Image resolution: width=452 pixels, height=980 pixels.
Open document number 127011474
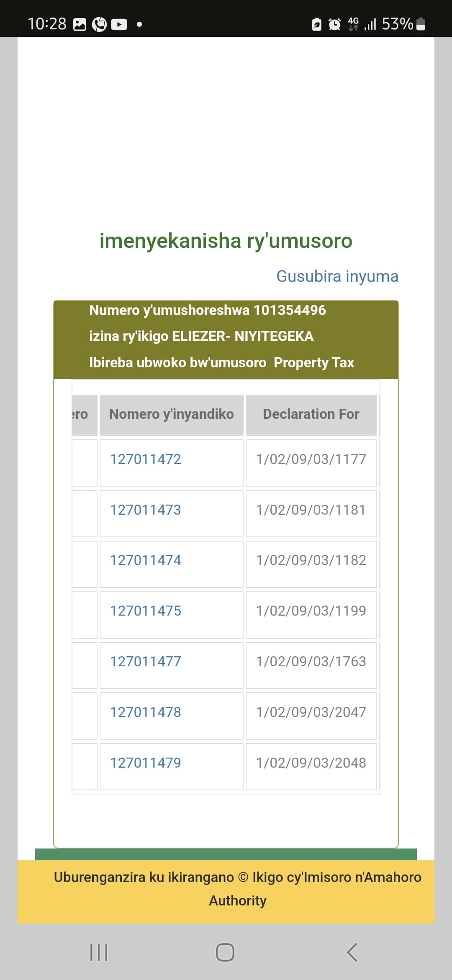pyautogui.click(x=145, y=560)
